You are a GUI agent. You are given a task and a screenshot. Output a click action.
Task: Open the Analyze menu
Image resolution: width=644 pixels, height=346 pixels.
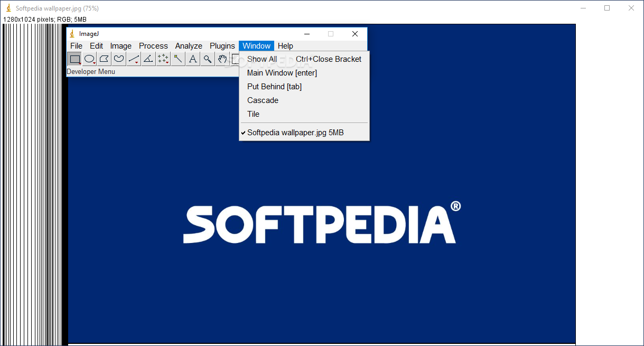189,46
